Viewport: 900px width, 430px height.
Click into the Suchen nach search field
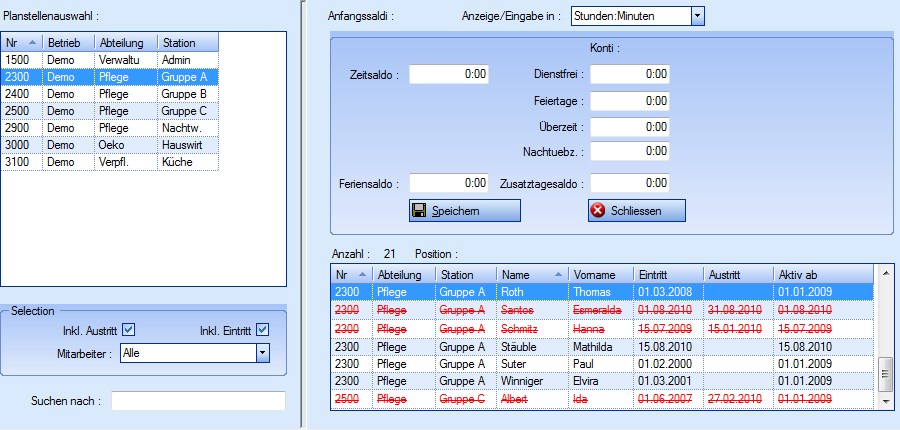[198, 401]
